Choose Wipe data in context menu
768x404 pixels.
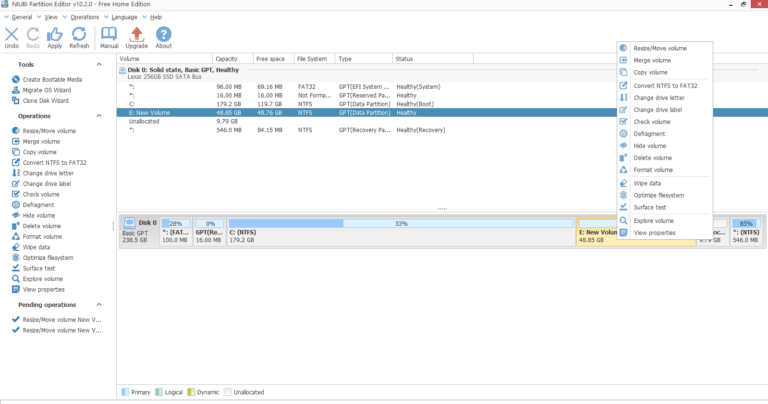click(x=664, y=183)
